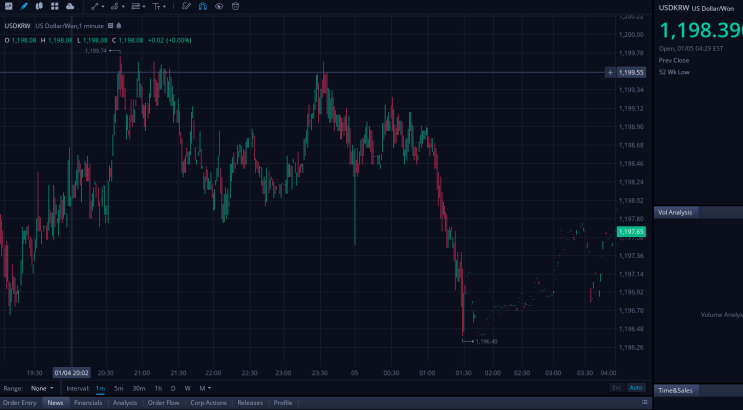Switch to the Financials tab
This screenshot has width=743, height=410.
88,403
